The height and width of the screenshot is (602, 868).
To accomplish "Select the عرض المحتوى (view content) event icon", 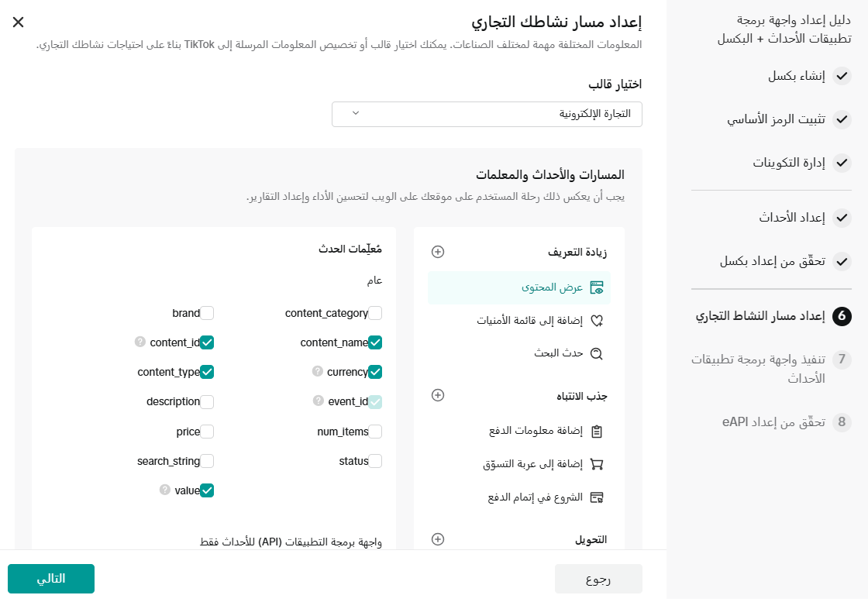I will click(597, 287).
